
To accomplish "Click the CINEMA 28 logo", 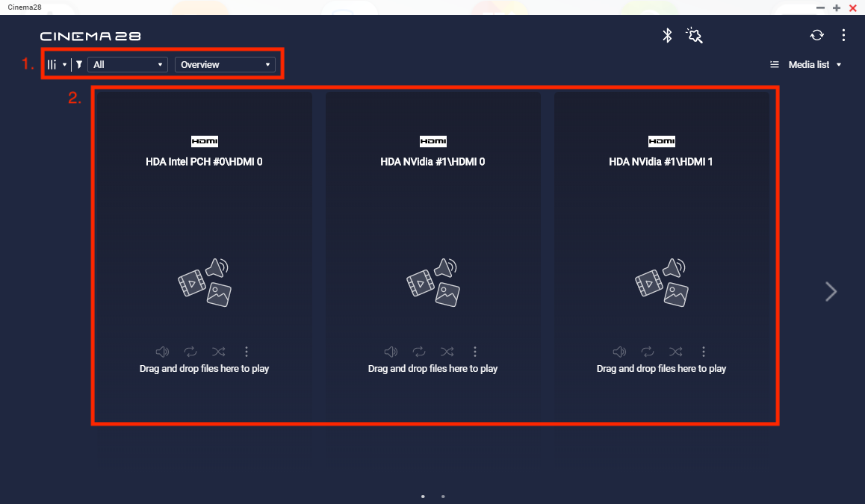I will point(90,36).
